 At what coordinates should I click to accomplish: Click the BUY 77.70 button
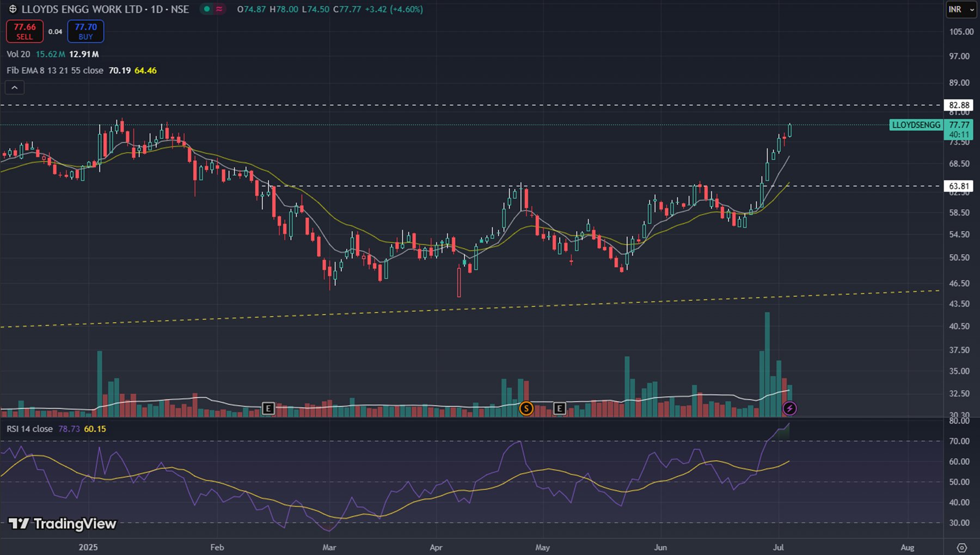coord(85,32)
